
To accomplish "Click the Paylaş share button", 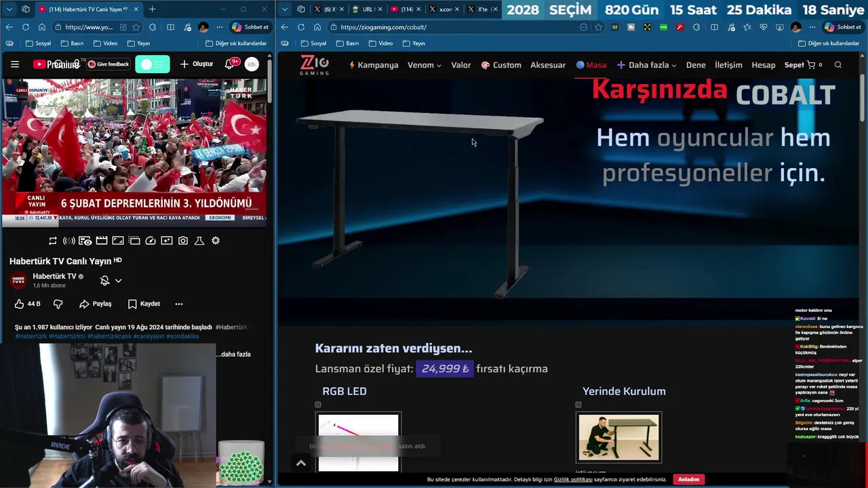I will point(95,304).
